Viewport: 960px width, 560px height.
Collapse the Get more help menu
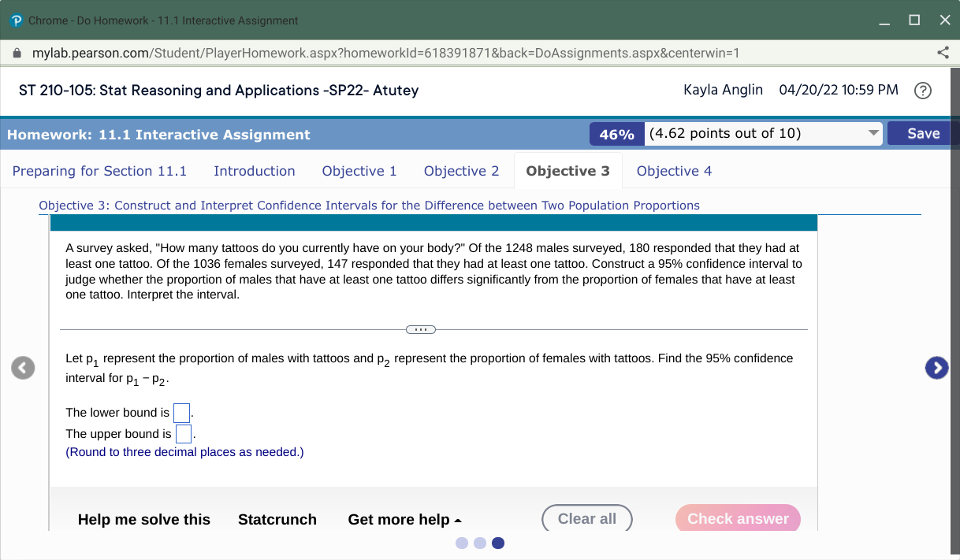[404, 520]
